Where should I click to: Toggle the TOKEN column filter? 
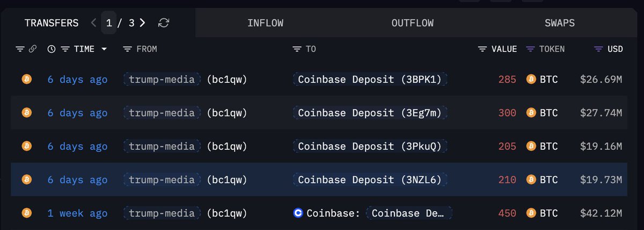coord(530,49)
